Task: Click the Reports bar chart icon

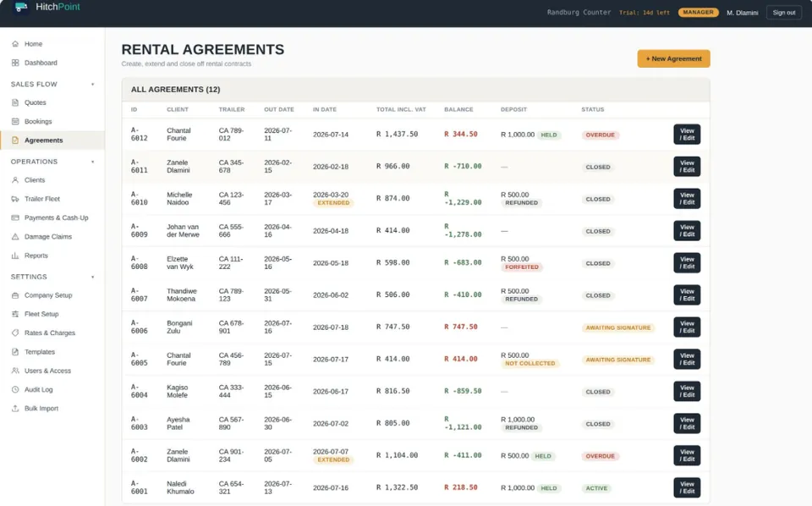Action: (x=15, y=256)
